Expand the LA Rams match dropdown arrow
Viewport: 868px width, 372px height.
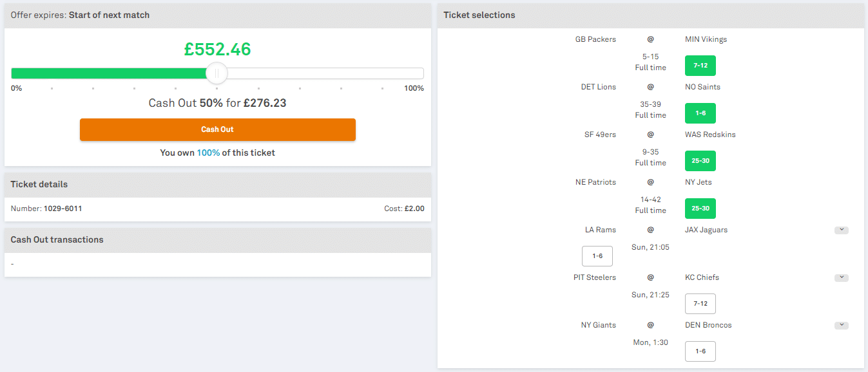coord(841,230)
